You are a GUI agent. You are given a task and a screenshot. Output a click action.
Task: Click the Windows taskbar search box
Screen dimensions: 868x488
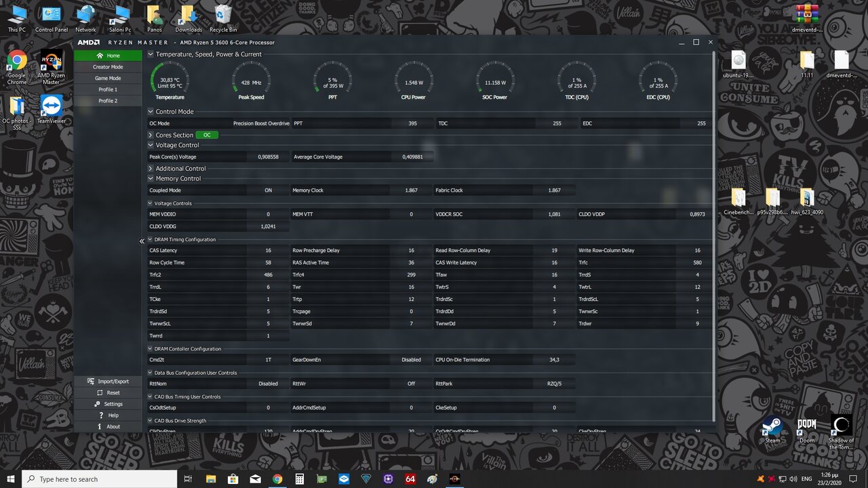pyautogui.click(x=100, y=479)
